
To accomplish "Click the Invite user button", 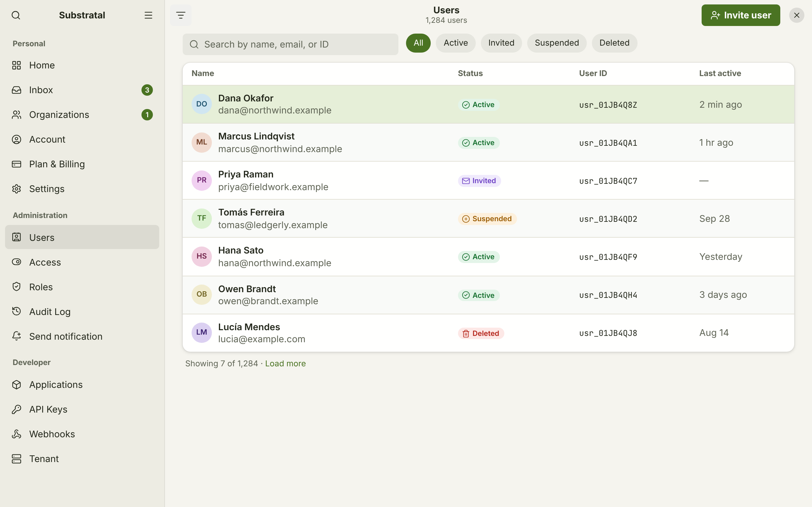I will 741,15.
